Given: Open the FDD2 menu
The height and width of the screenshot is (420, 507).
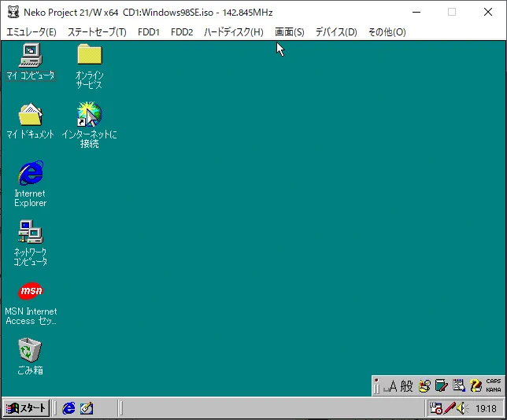Looking at the screenshot, I should coord(182,32).
